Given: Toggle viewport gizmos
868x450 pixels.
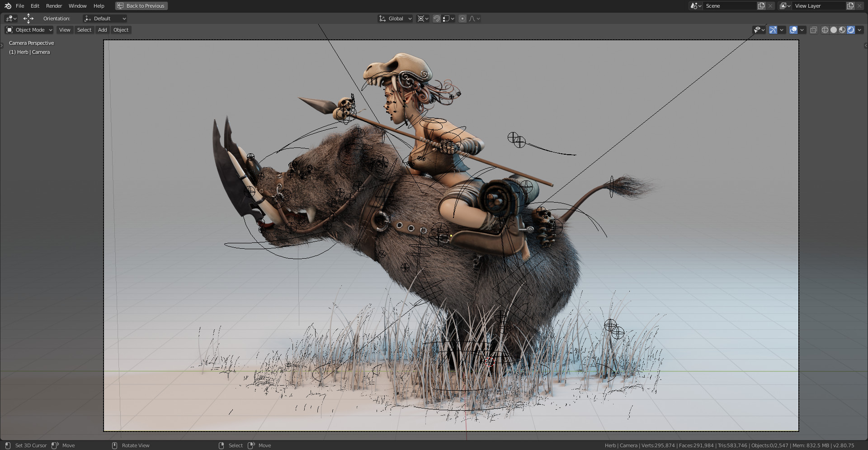Looking at the screenshot, I should pyautogui.click(x=773, y=30).
